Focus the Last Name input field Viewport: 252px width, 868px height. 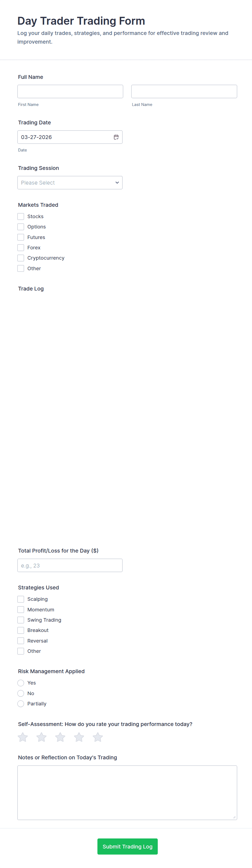[184, 91]
